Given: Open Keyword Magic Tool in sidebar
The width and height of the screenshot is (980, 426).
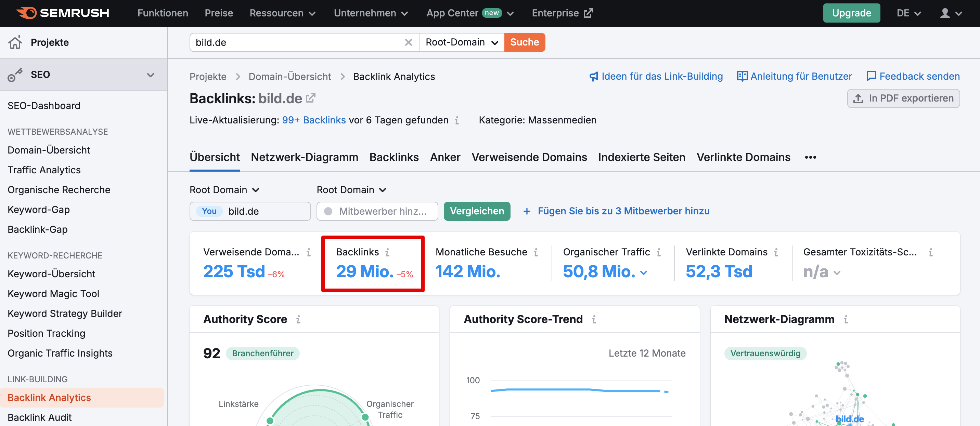Looking at the screenshot, I should (x=53, y=294).
